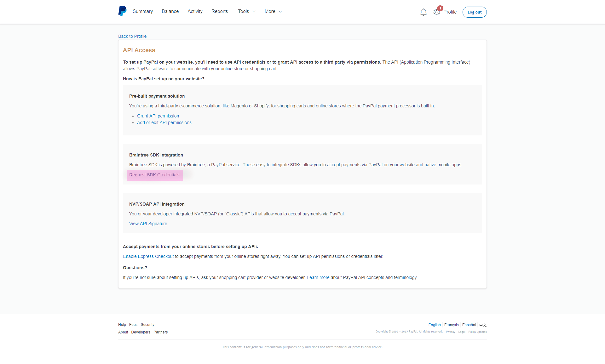Open Grant API permission link
The width and height of the screenshot is (605, 364).
point(158,116)
